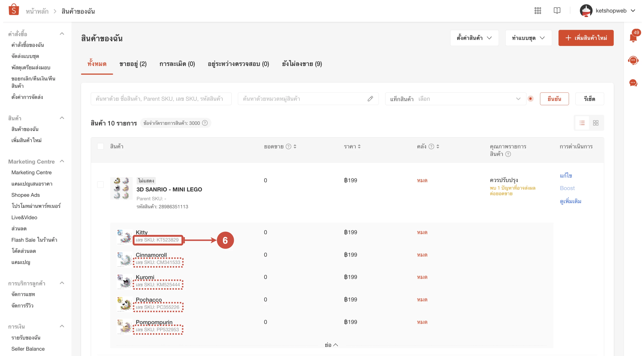
Task: Open ตั้งค่าการจัดส่ง in the sidebar
Action: [x=27, y=97]
